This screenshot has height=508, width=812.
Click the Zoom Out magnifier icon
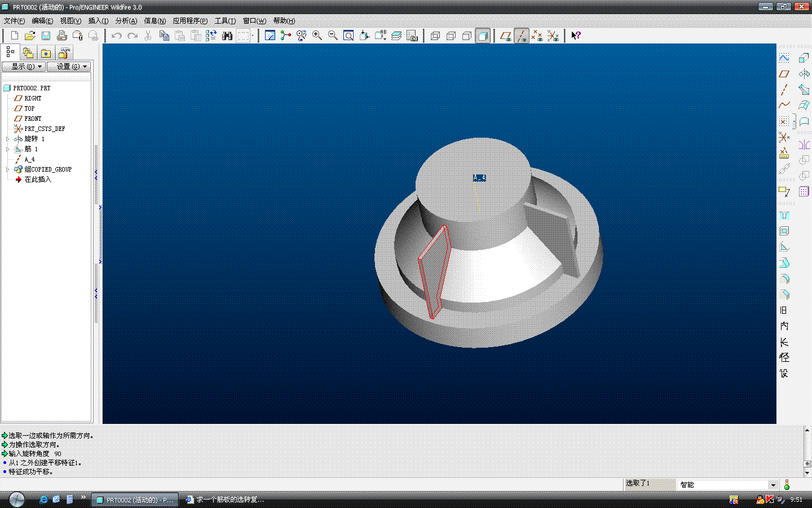tap(333, 36)
